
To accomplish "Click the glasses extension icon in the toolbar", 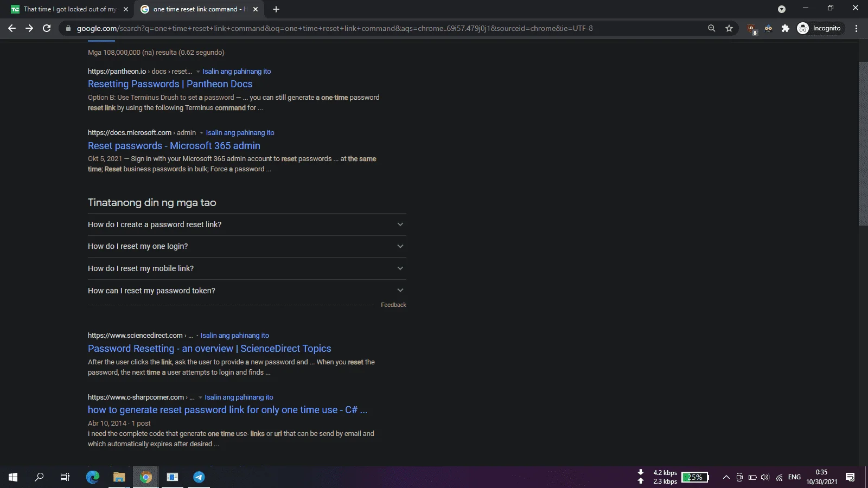I will pyautogui.click(x=768, y=28).
